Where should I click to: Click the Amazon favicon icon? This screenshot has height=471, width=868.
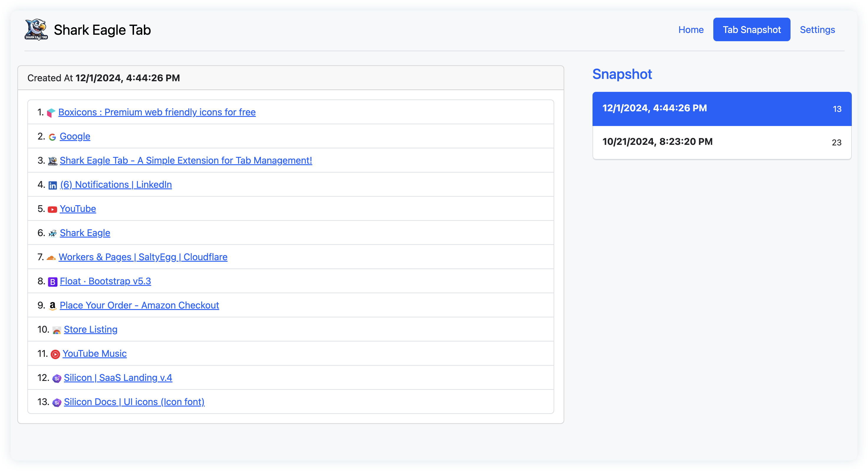pyautogui.click(x=52, y=306)
